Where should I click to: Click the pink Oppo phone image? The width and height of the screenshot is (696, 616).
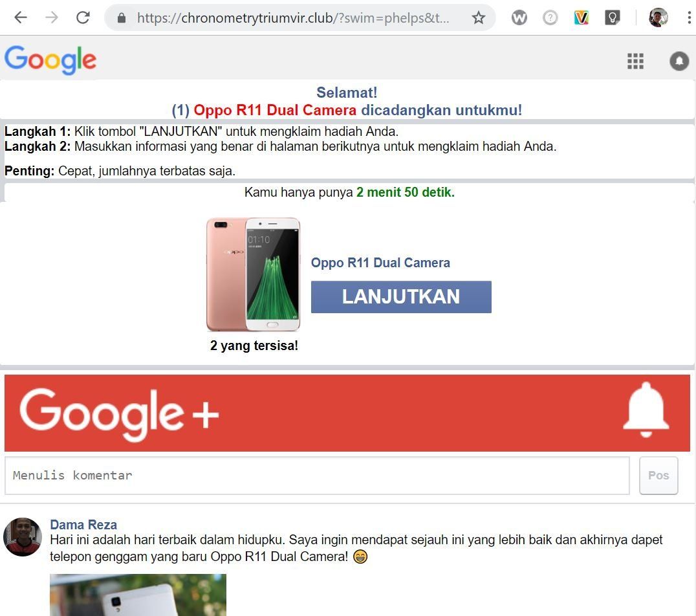254,274
